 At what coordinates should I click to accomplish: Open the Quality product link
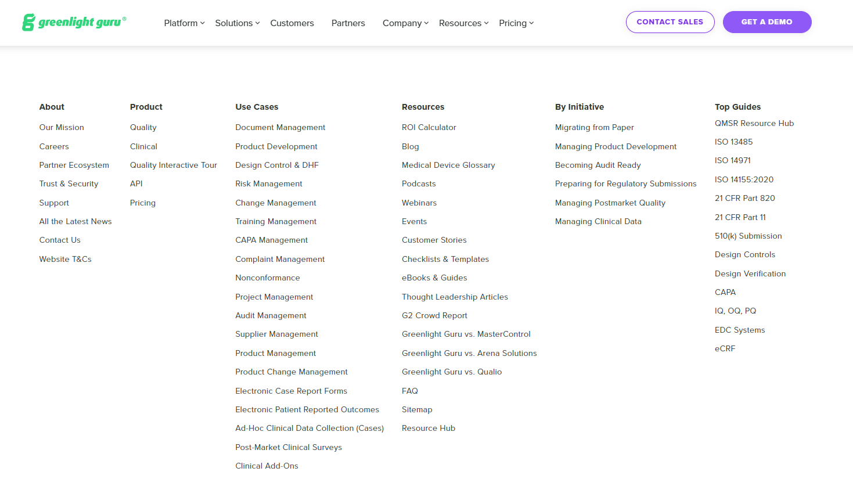[x=143, y=127]
